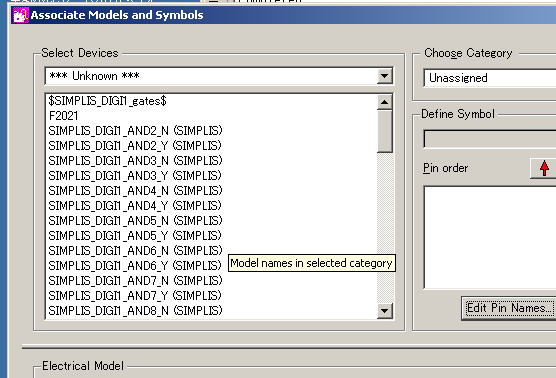Open the *** Unknown *** device dropdown

[x=384, y=76]
